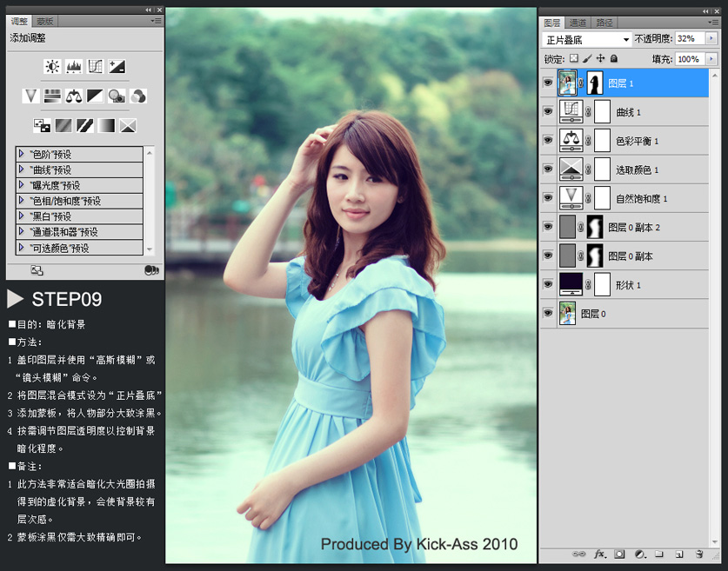Open opacity slider arrow
This screenshot has height=571, width=728.
click(711, 38)
